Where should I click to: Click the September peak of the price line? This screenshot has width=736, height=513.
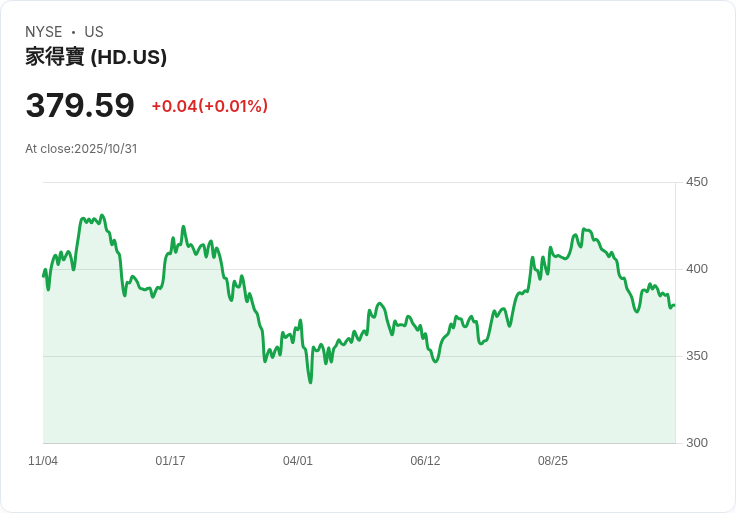click(x=584, y=229)
